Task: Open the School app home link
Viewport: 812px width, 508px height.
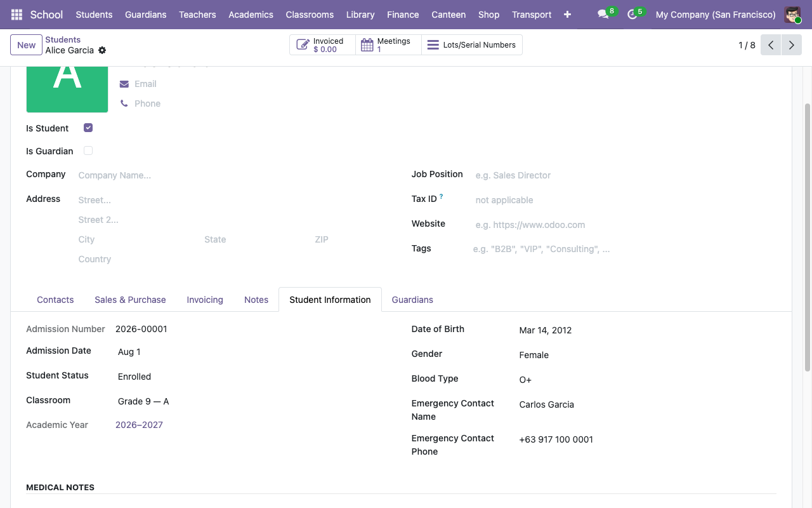Action: tap(46, 15)
